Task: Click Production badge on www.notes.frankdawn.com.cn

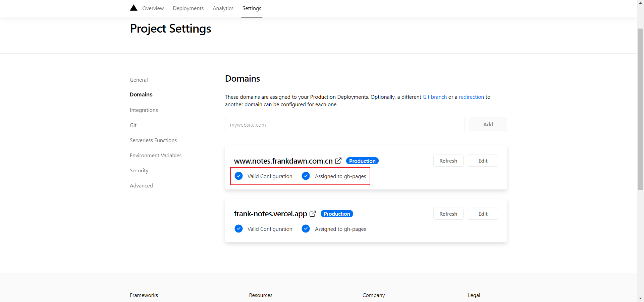Action: pos(362,161)
